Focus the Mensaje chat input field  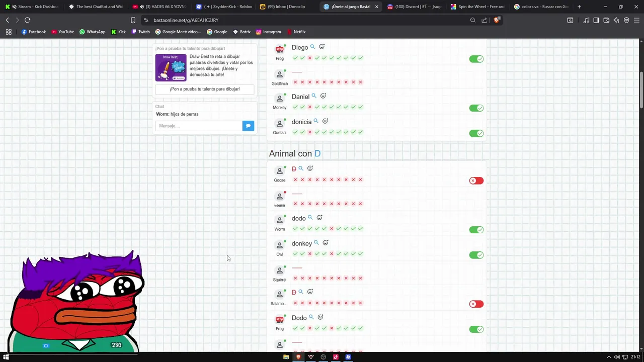[x=199, y=126]
